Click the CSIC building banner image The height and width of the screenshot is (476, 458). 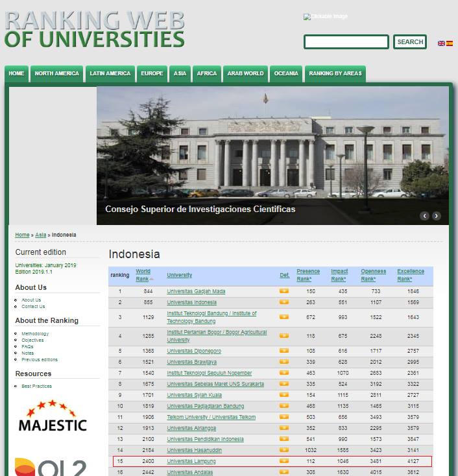[x=272, y=156]
